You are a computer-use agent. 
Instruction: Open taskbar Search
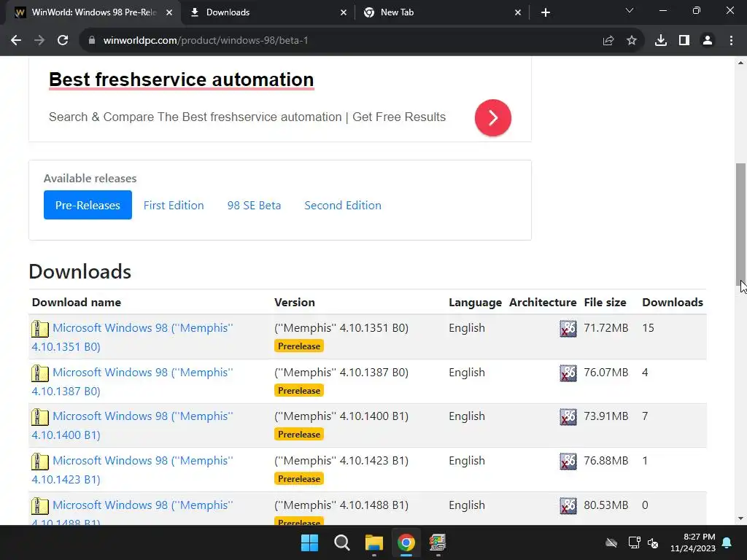[341, 542]
